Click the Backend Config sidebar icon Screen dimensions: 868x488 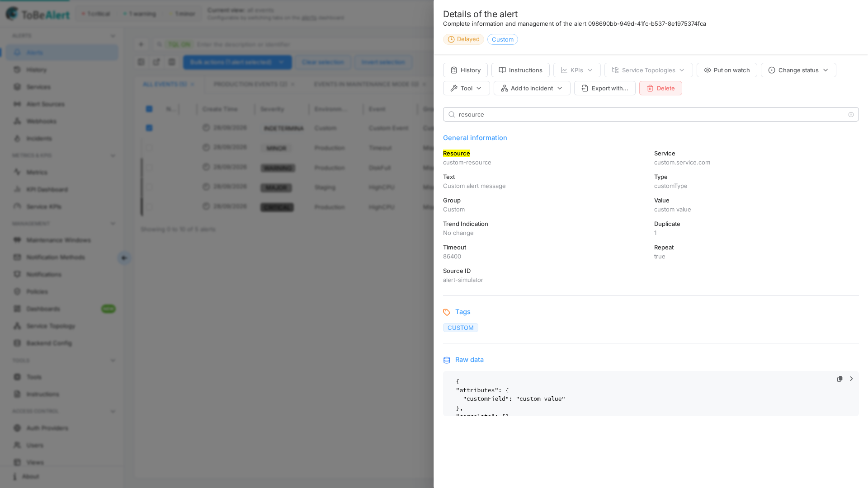17,343
